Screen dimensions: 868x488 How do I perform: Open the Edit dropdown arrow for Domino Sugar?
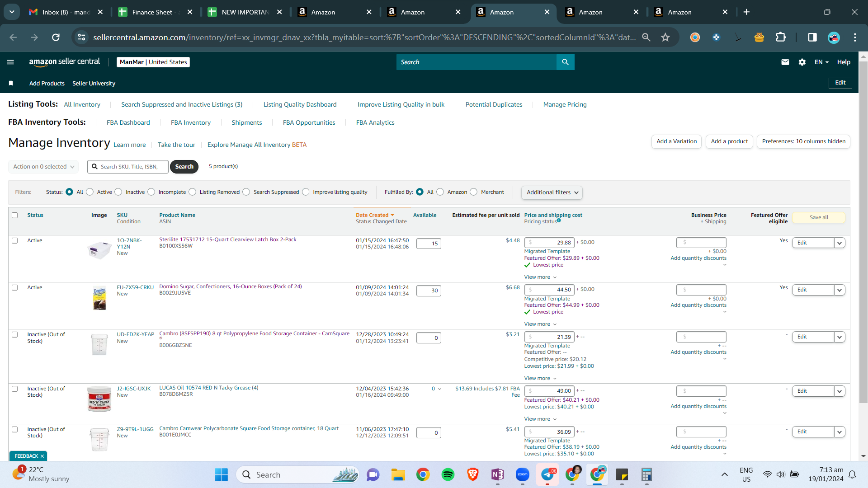840,290
